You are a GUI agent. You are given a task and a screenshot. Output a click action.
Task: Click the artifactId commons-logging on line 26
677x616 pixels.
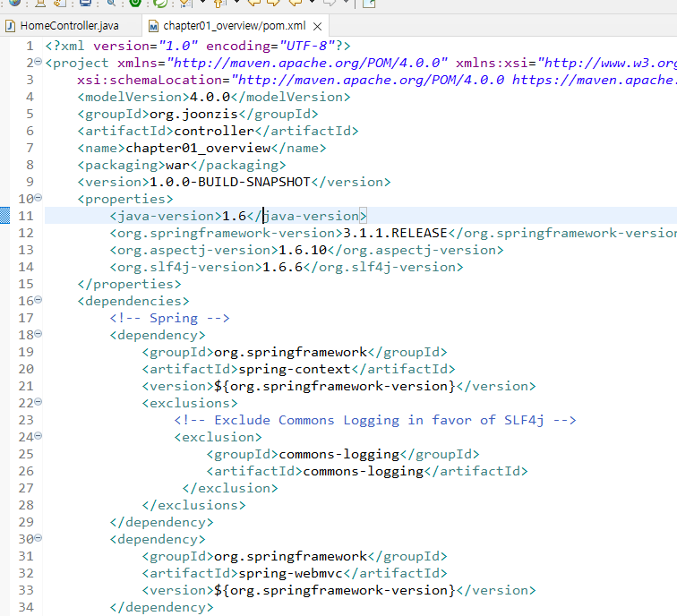point(363,471)
